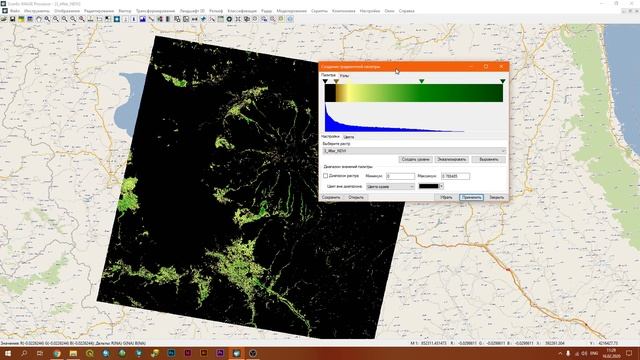
Task: Show hidden system tray icons chevron
Action: pyautogui.click(x=560, y=353)
